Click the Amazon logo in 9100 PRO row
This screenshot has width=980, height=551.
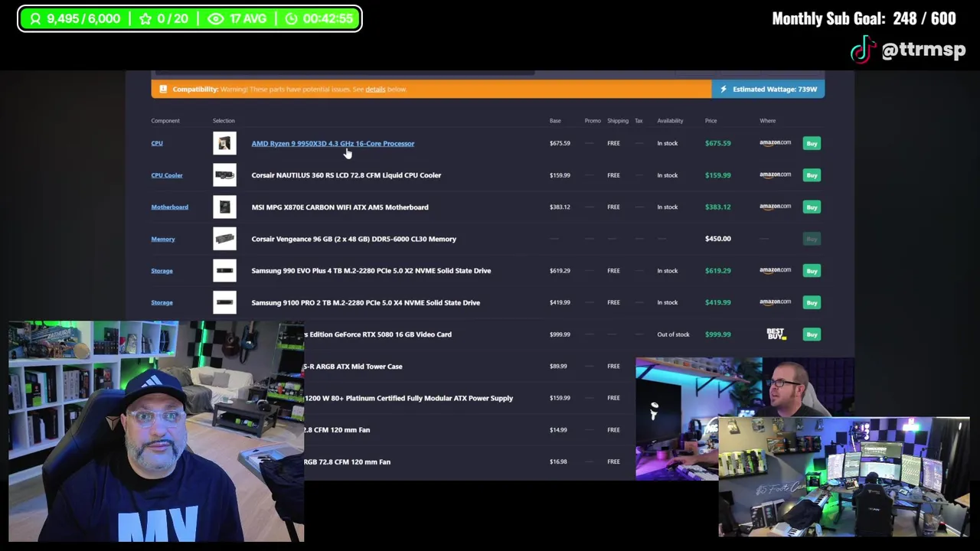pos(775,302)
